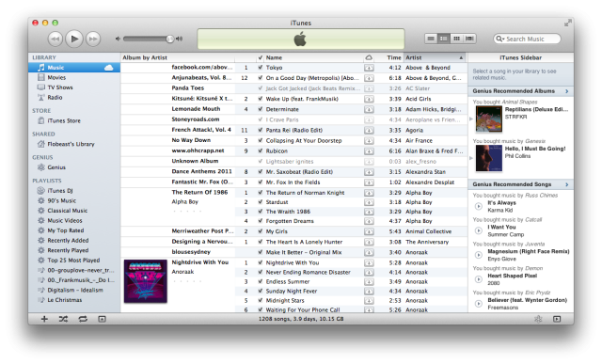Viewport: 602px width, 364px height.
Task: Click the Reptilians album cover thumbnail
Action: click(489, 119)
